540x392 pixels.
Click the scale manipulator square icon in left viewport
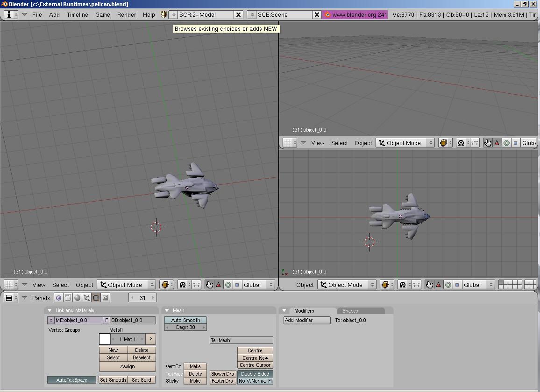point(237,285)
